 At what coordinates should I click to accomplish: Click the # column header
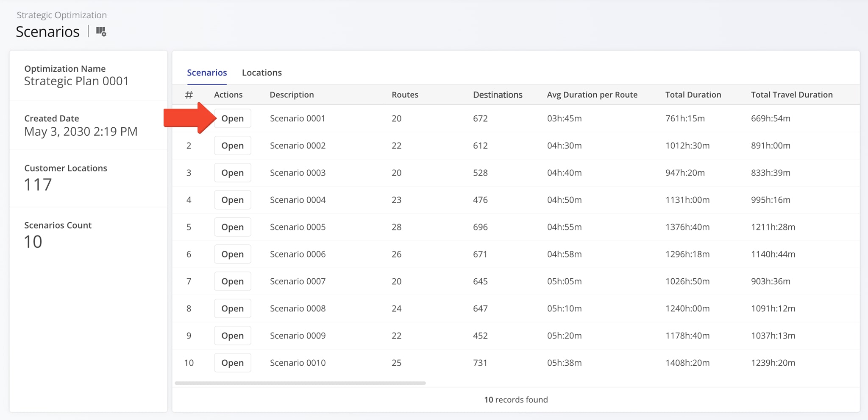[x=189, y=95]
